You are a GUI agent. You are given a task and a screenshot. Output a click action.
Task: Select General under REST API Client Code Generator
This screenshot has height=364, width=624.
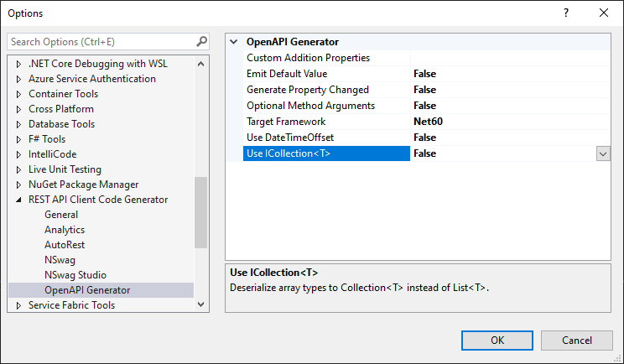(x=61, y=215)
